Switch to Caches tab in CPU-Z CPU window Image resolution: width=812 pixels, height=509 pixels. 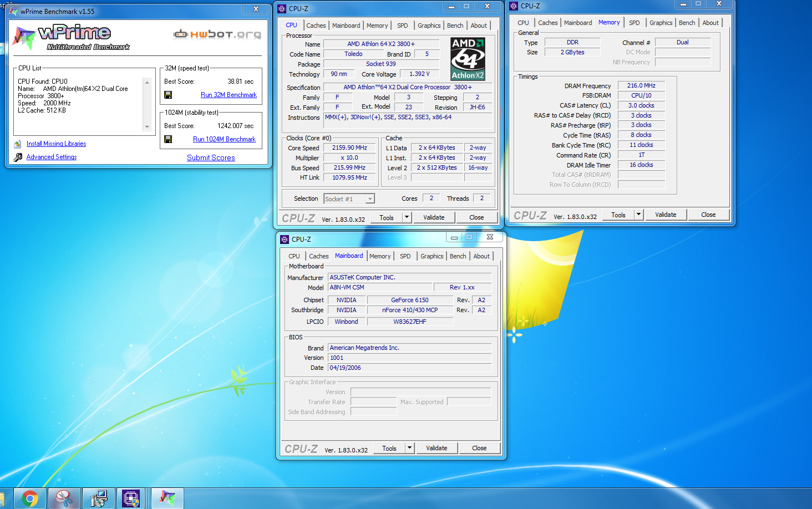click(316, 26)
